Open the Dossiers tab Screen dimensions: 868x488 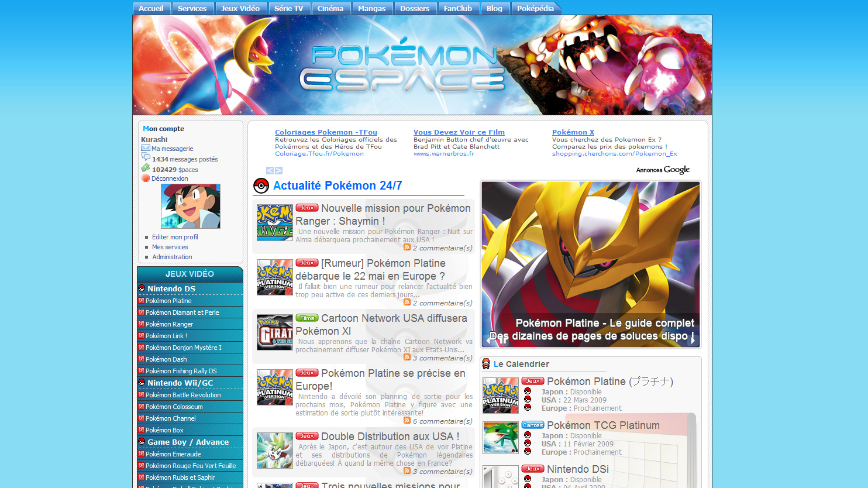(x=415, y=8)
